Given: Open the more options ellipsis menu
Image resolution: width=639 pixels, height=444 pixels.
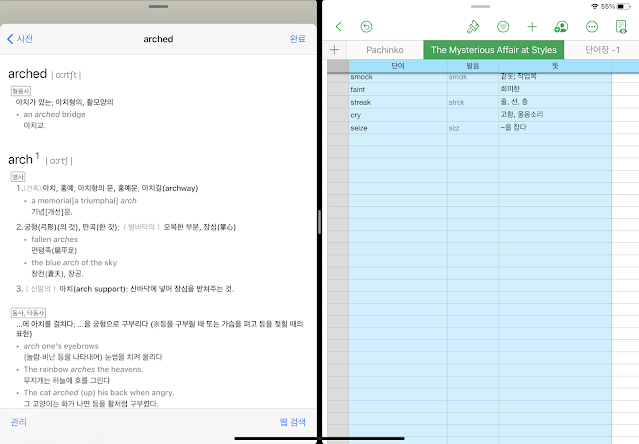Looking at the screenshot, I should pos(592,27).
